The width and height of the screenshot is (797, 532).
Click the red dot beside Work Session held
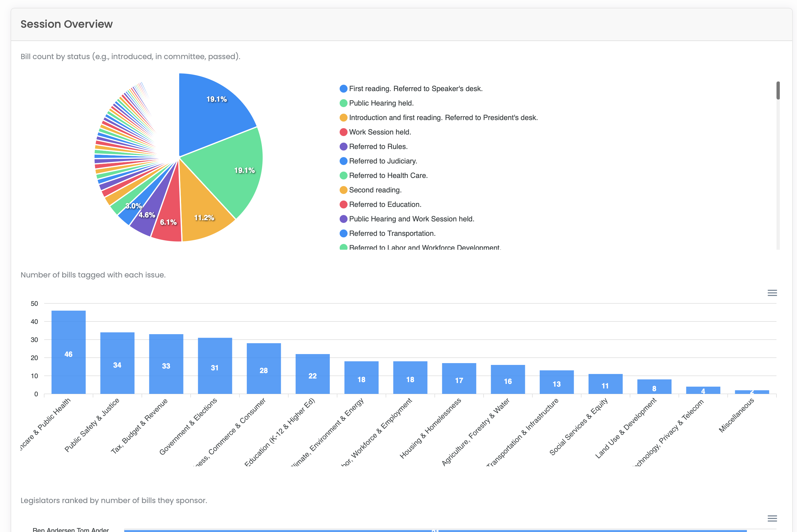pyautogui.click(x=343, y=132)
